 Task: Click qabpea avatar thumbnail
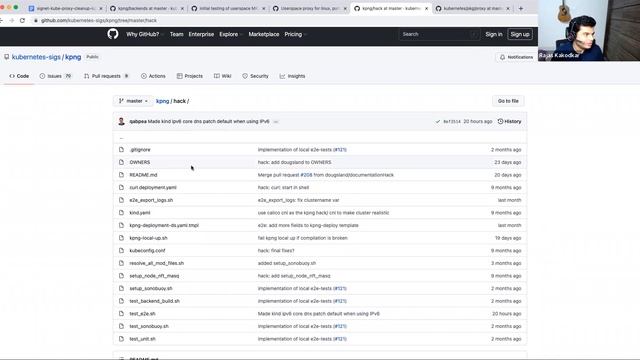121,121
